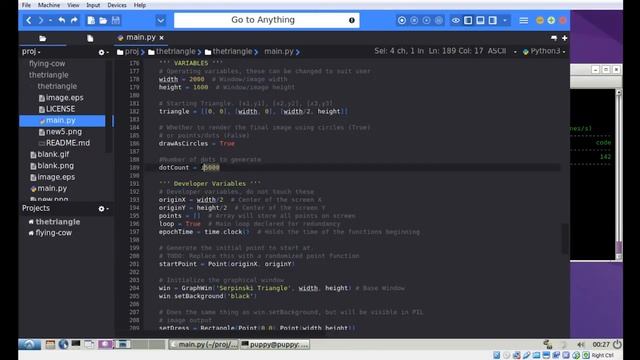Open the Projects panel gear menu

click(x=103, y=209)
